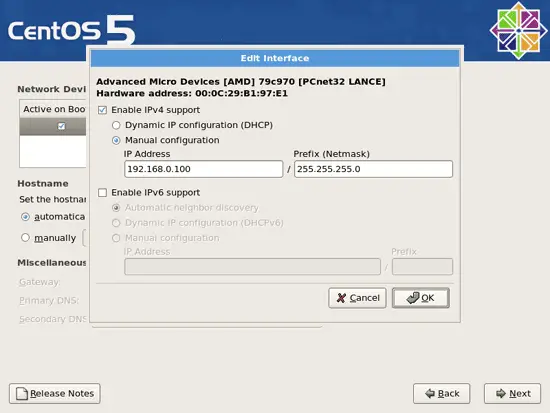The image size is (550, 413).
Task: Click the IPv4 IP Address field
Action: pos(203,169)
